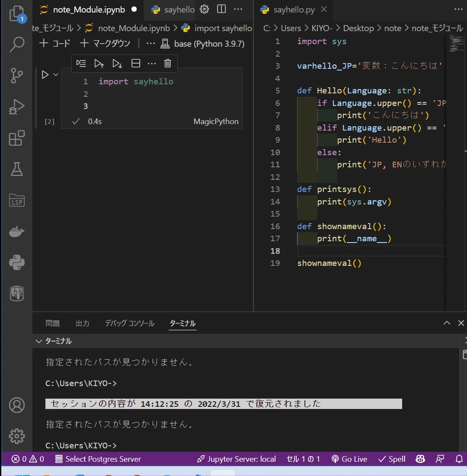Click feedback icon in status bar
Image resolution: width=467 pixels, height=476 pixels.
pyautogui.click(x=440, y=459)
